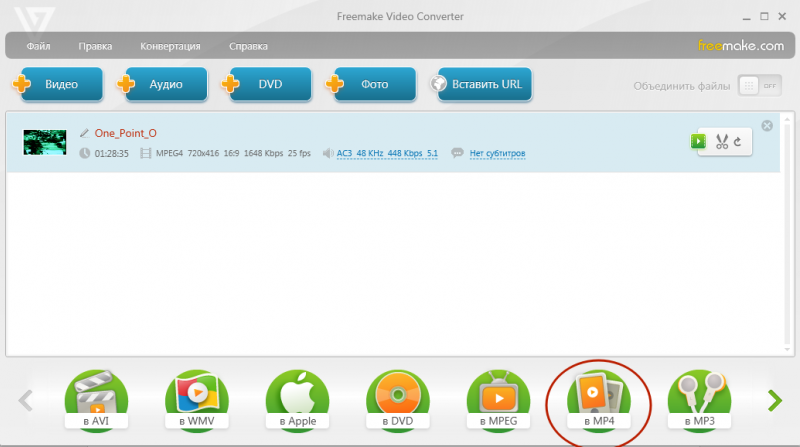Select the One_Point_O file title
The height and width of the screenshot is (447, 800).
coord(126,133)
